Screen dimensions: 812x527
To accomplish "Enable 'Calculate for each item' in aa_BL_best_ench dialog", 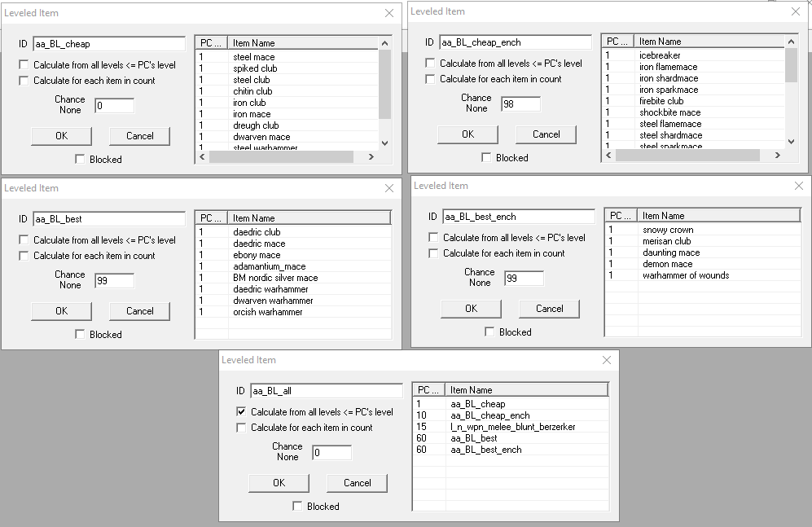I will [433, 253].
